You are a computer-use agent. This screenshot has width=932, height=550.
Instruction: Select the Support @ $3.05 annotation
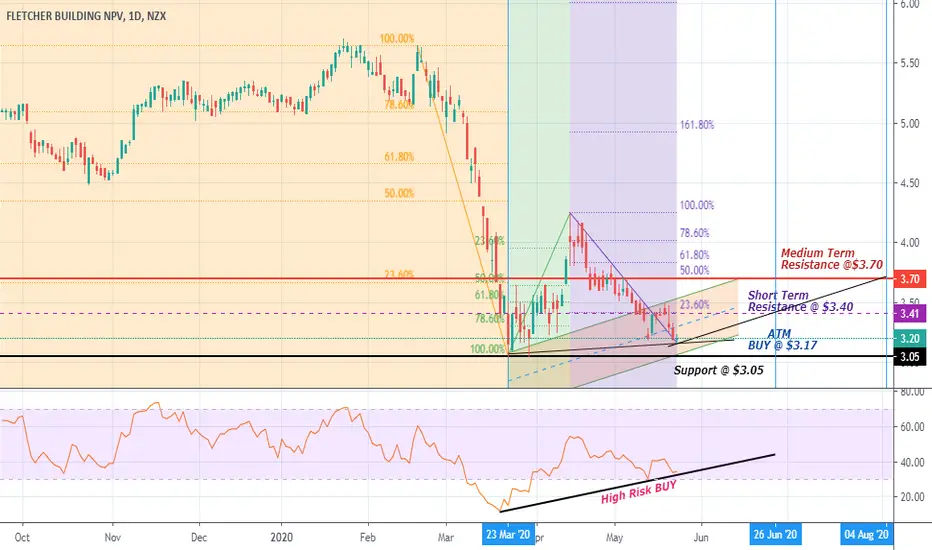click(719, 370)
